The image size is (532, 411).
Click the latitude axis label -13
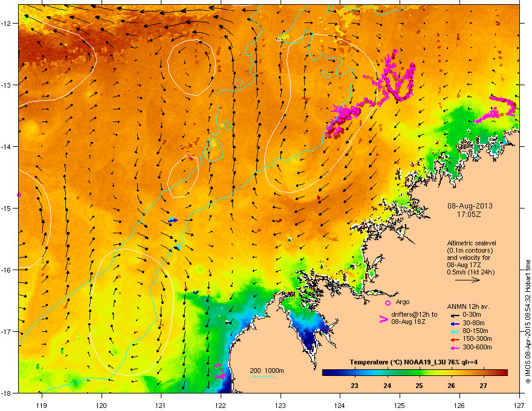(6, 85)
